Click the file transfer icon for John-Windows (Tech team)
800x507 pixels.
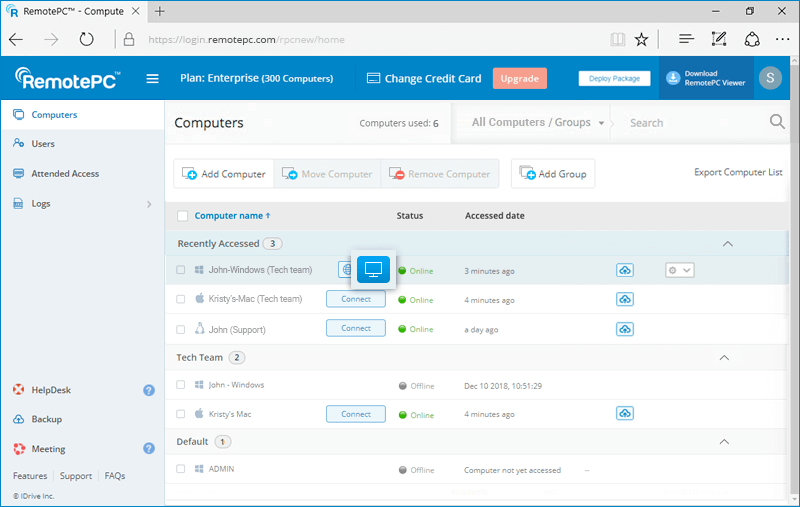click(624, 270)
